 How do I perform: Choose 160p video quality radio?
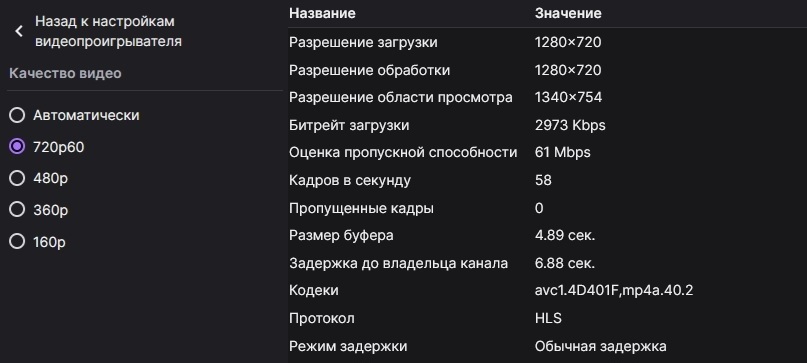[17, 241]
